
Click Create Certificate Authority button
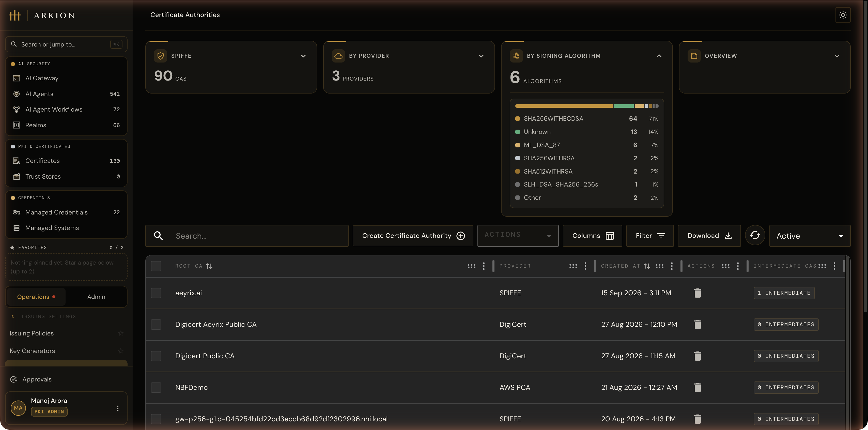[413, 236]
